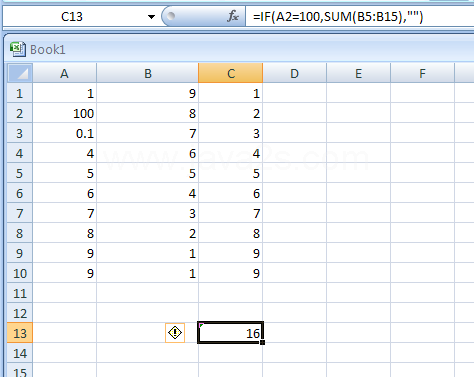474x377 pixels.
Task: Click cell B7 containing 3
Action: (x=148, y=213)
